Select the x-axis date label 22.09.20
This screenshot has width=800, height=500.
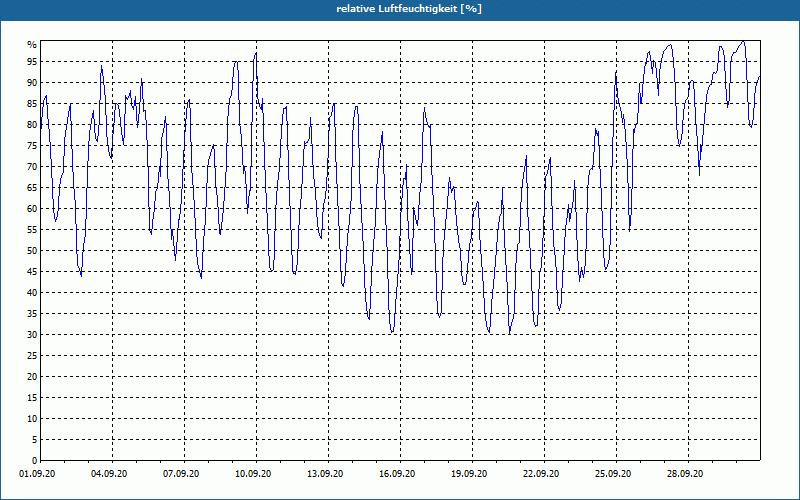[541, 474]
